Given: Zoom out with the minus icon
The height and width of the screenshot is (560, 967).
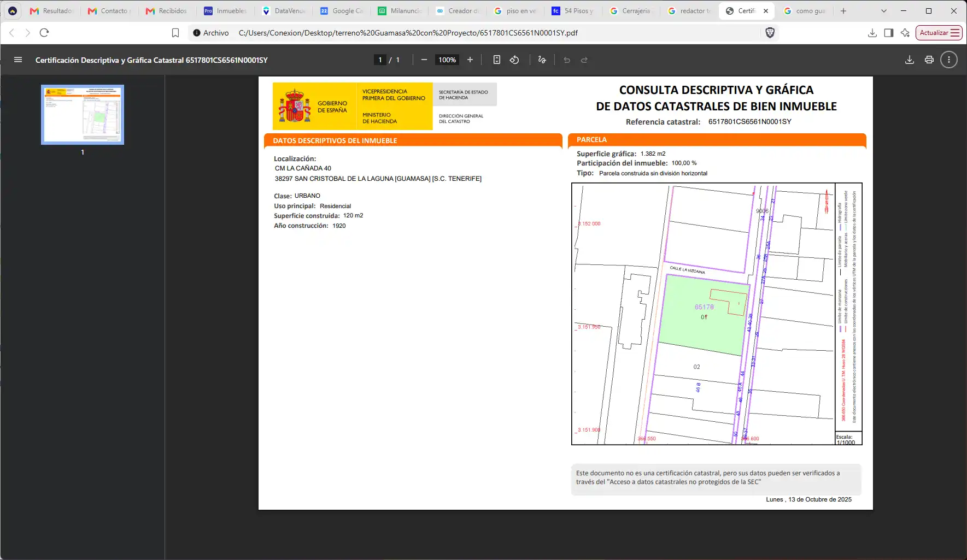Looking at the screenshot, I should coord(424,60).
